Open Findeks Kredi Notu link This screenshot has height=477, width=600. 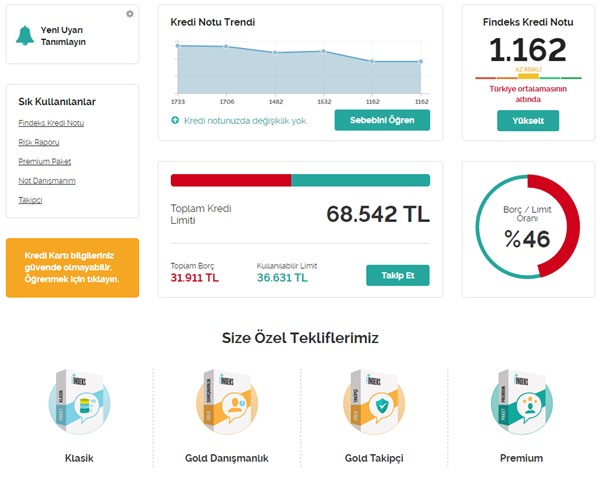tap(51, 123)
